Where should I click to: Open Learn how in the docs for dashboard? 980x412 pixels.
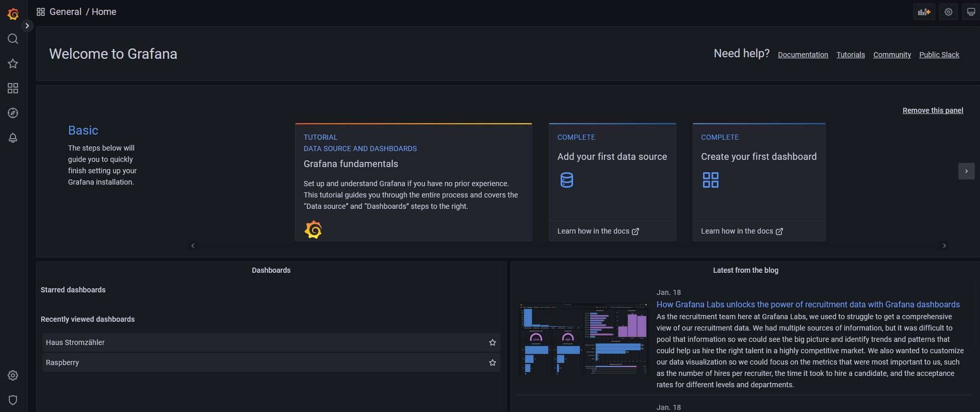742,231
